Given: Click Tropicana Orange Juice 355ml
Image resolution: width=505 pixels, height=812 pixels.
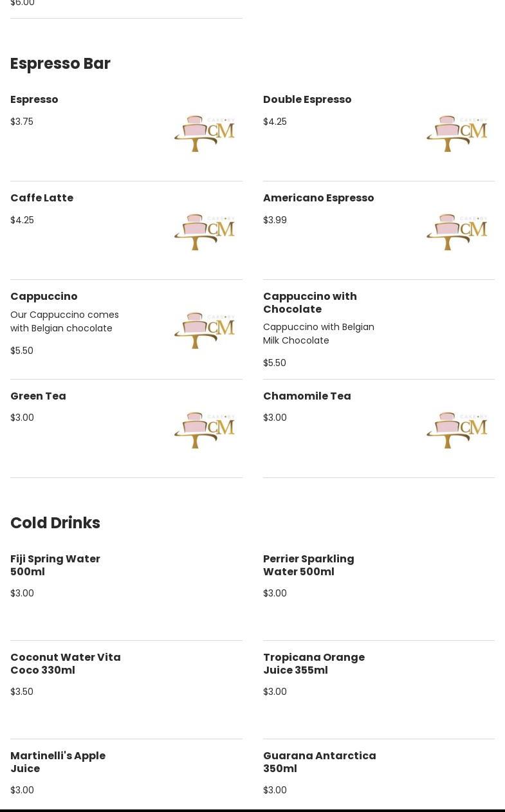Looking at the screenshot, I should 314,664.
